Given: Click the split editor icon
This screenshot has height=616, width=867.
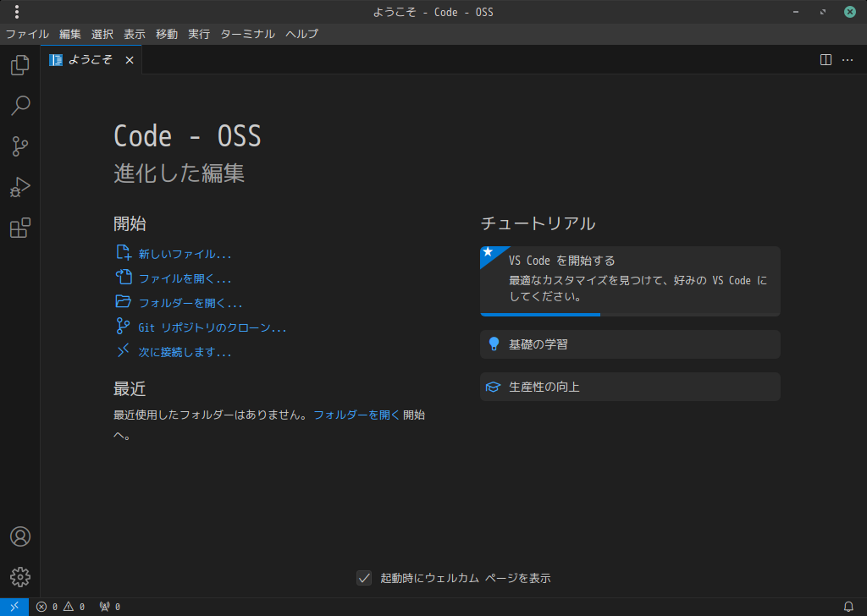Looking at the screenshot, I should coord(826,60).
